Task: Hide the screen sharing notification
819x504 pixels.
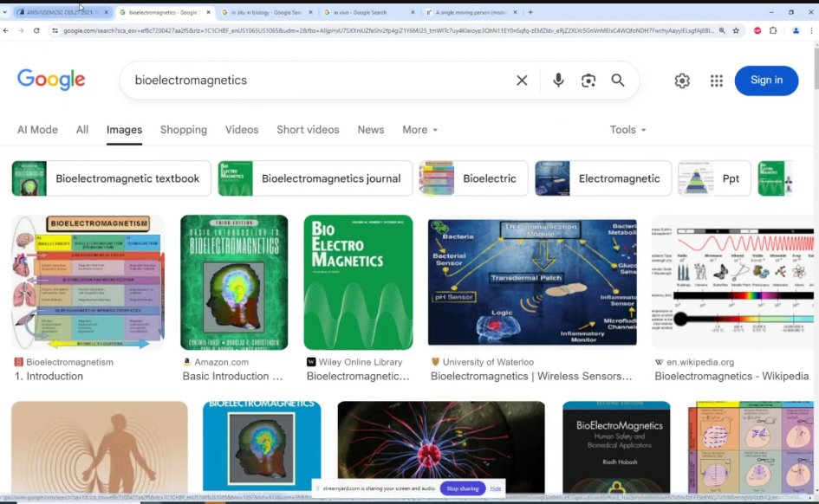Action: (495, 489)
